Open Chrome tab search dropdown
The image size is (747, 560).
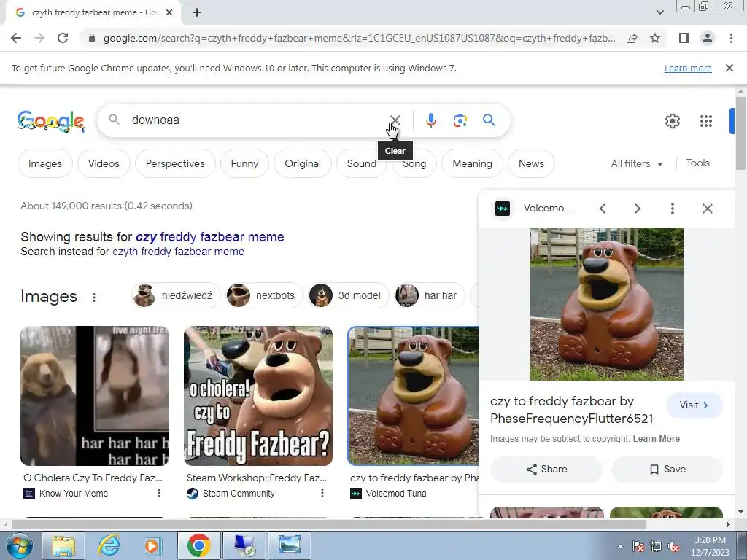click(659, 13)
